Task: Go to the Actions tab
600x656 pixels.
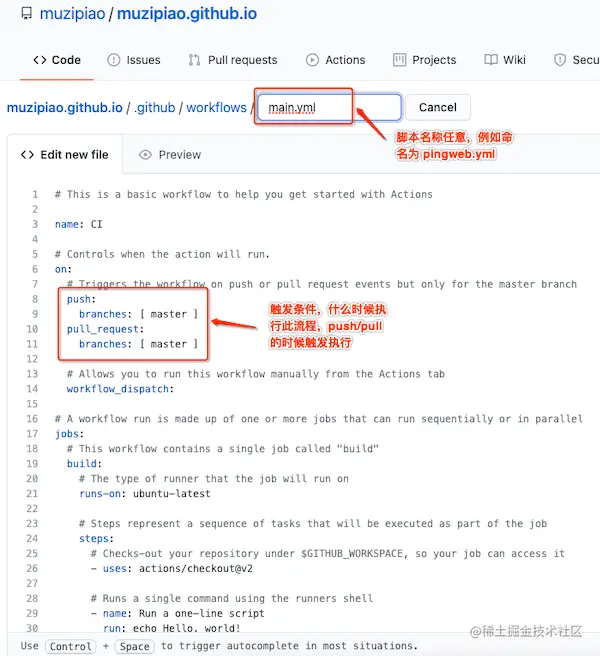Action: 336,60
